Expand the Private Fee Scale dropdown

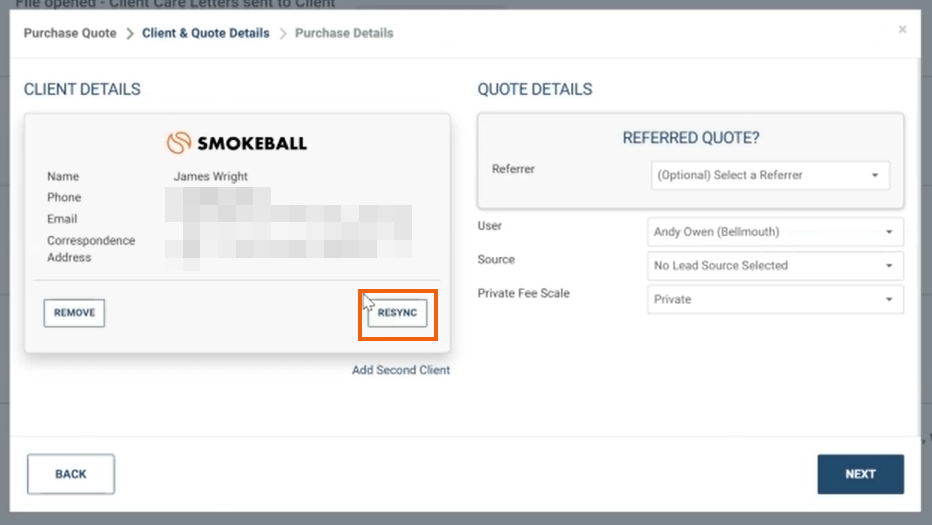point(775,299)
